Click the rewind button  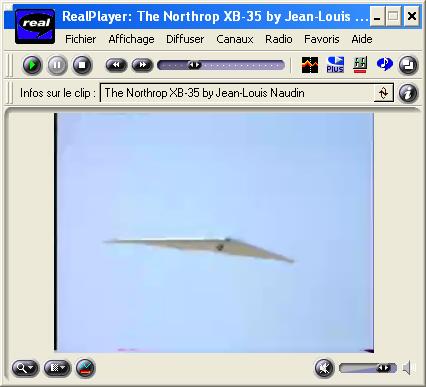(x=116, y=65)
